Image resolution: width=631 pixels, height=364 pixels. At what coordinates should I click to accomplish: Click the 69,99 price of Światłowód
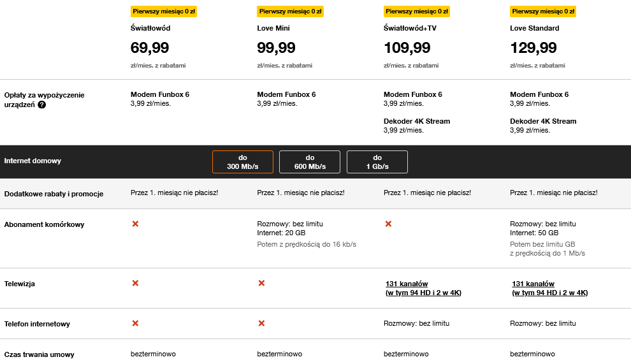pos(150,48)
